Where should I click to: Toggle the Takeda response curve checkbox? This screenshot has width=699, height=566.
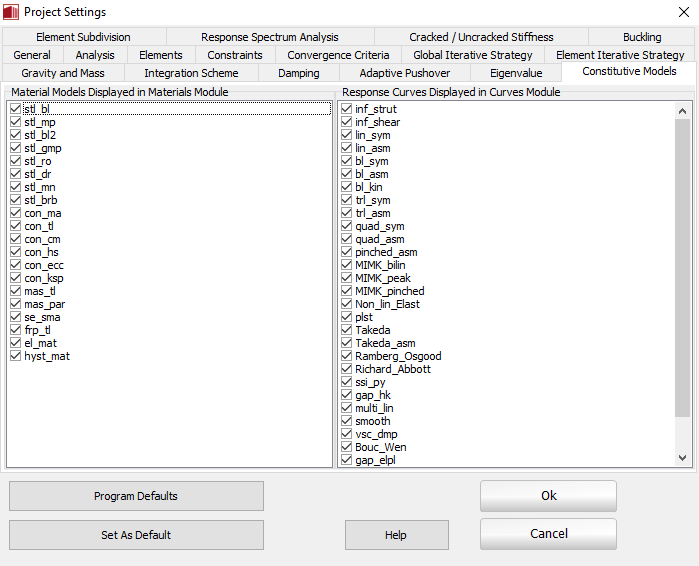coord(347,330)
